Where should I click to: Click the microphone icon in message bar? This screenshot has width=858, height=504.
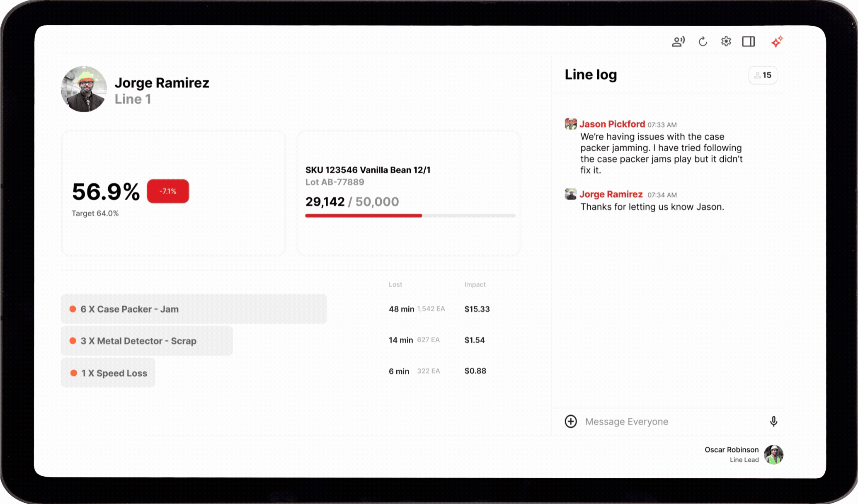click(773, 422)
